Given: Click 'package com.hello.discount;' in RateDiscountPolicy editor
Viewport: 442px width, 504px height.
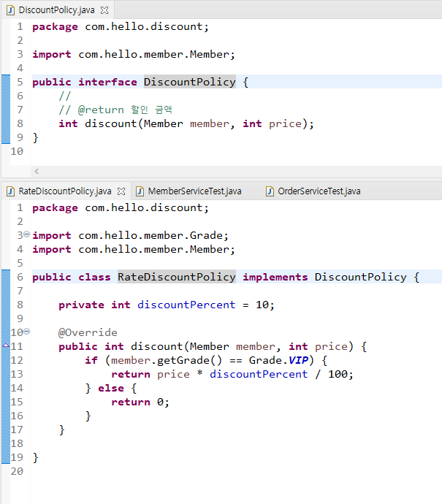Looking at the screenshot, I should [x=121, y=207].
